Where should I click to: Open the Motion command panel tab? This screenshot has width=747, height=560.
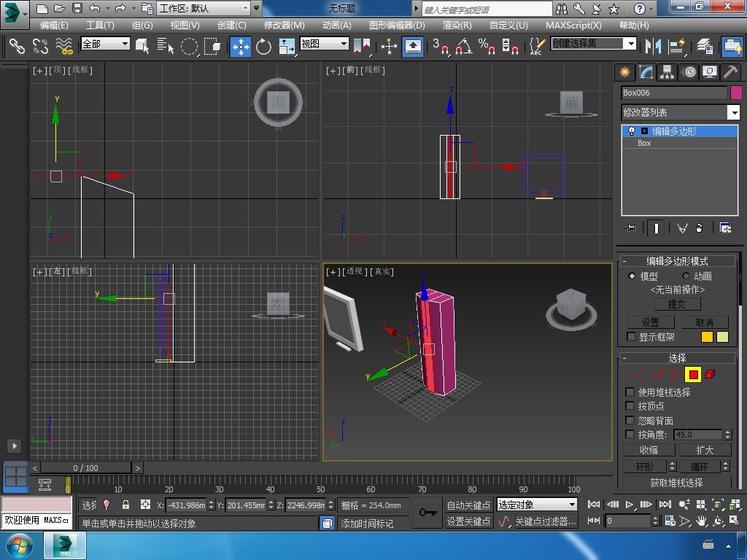coord(689,72)
